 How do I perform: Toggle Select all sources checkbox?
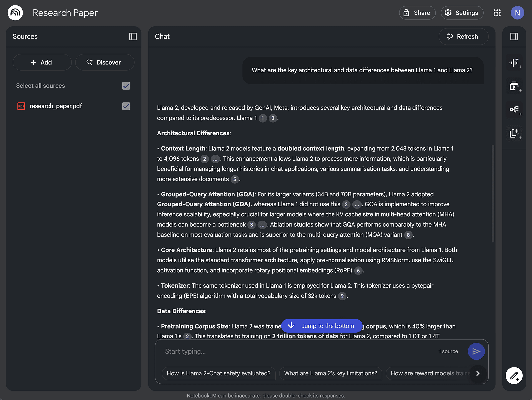coord(126,86)
